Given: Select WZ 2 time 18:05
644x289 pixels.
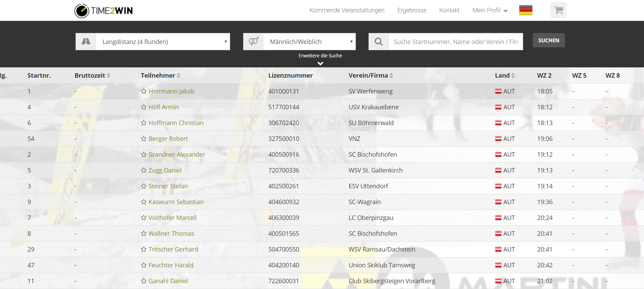Looking at the screenshot, I should (545, 91).
